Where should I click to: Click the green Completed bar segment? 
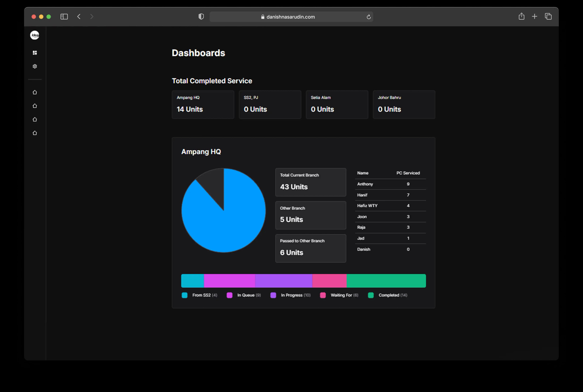(386, 281)
